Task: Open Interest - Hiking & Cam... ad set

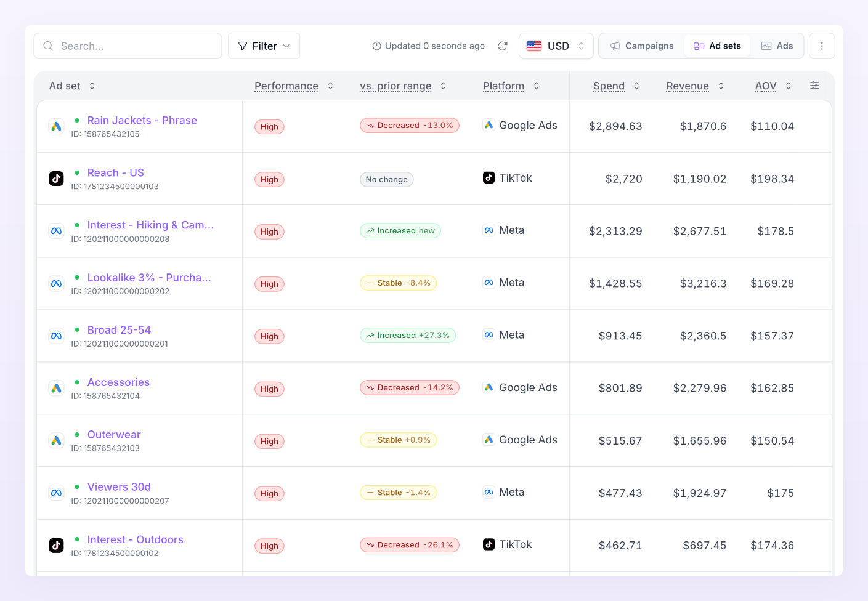Action: click(x=150, y=225)
